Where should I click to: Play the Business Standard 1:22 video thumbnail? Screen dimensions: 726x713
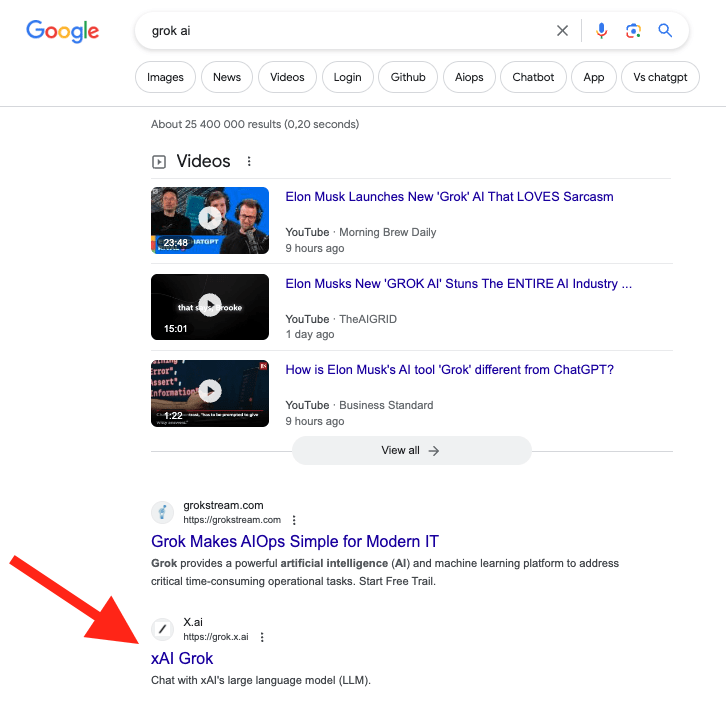pos(210,393)
